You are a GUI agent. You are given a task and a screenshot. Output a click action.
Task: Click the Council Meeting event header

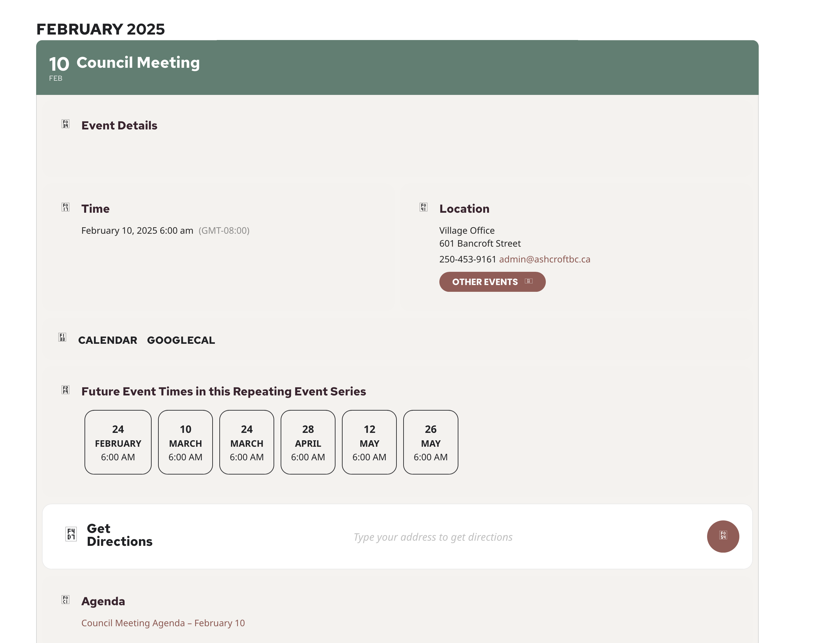(397, 67)
